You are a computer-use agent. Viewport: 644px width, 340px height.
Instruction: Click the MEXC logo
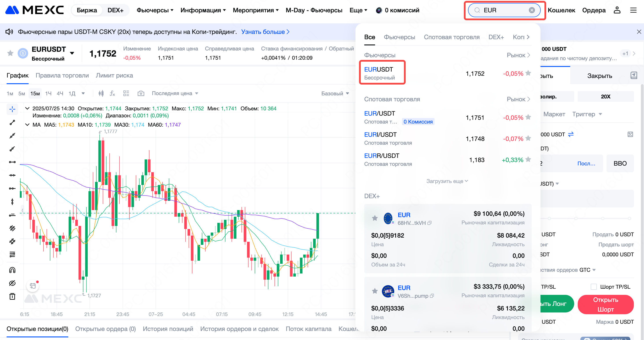coord(35,10)
